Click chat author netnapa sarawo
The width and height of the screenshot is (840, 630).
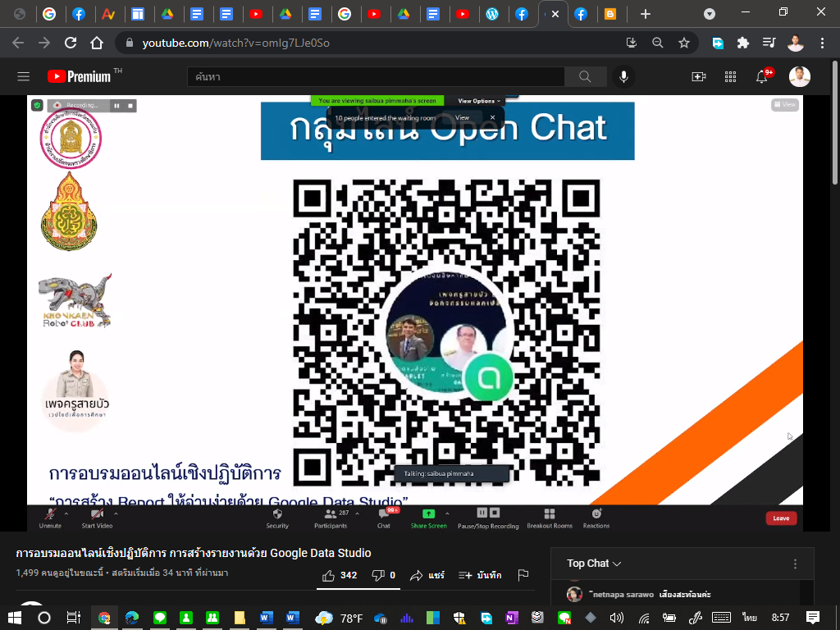coord(622,594)
